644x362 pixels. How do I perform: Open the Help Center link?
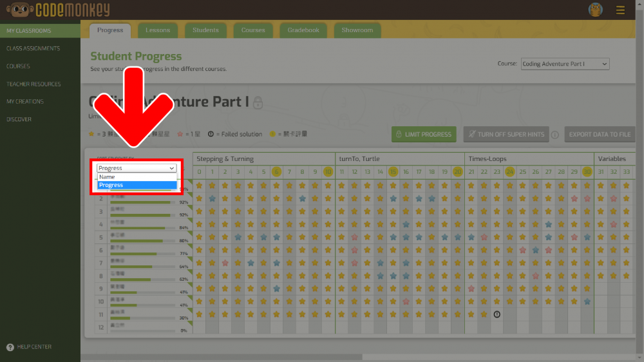click(x=34, y=347)
